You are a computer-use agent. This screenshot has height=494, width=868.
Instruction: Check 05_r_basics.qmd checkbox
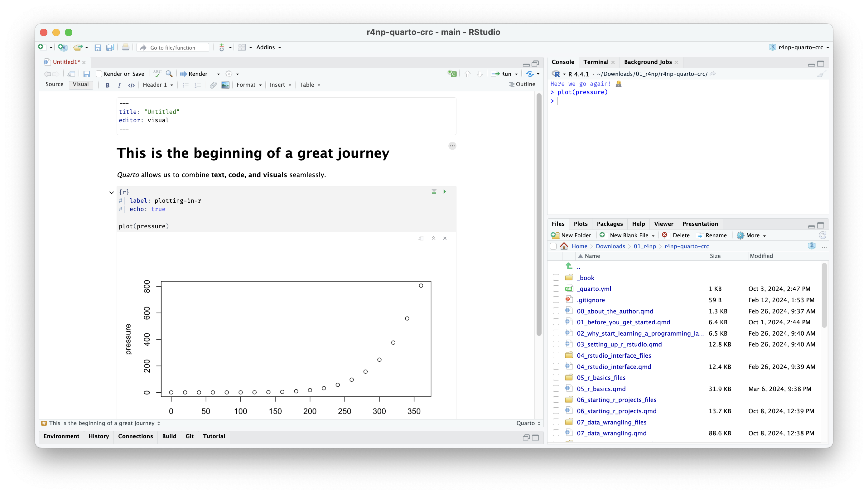click(556, 389)
